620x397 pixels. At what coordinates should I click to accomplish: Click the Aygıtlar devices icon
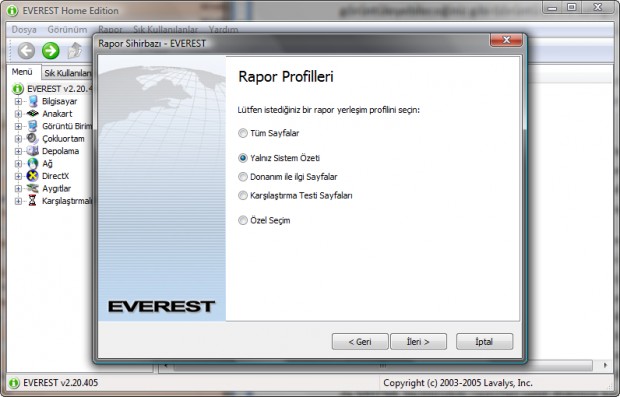coord(33,188)
